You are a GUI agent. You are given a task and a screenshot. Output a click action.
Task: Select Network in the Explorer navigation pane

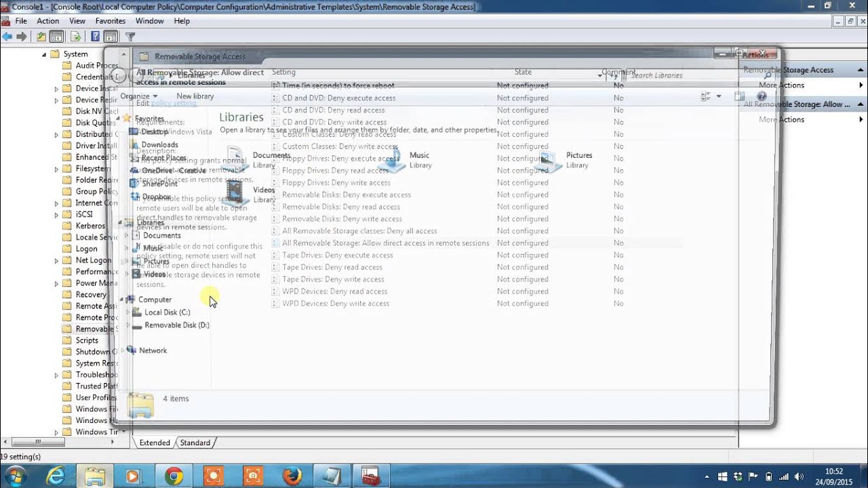[x=153, y=350]
